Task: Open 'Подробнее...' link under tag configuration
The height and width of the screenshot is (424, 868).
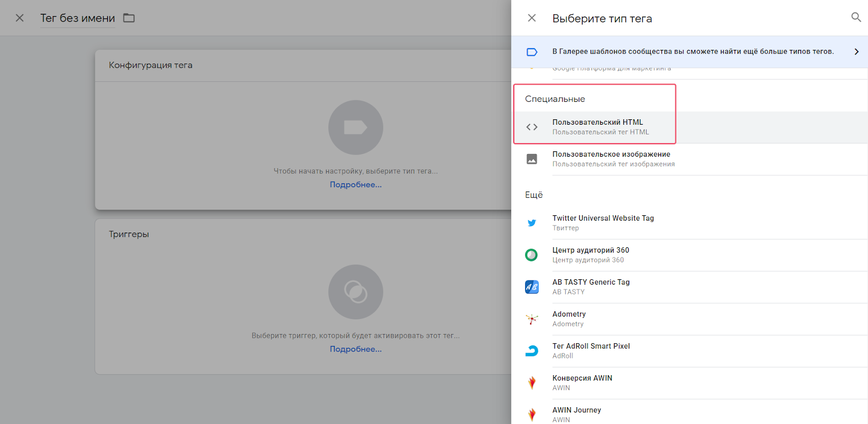Action: [356, 185]
